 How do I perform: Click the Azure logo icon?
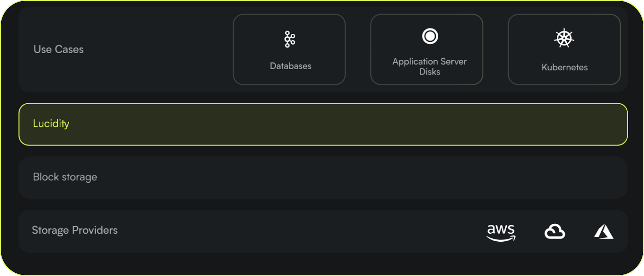point(604,232)
